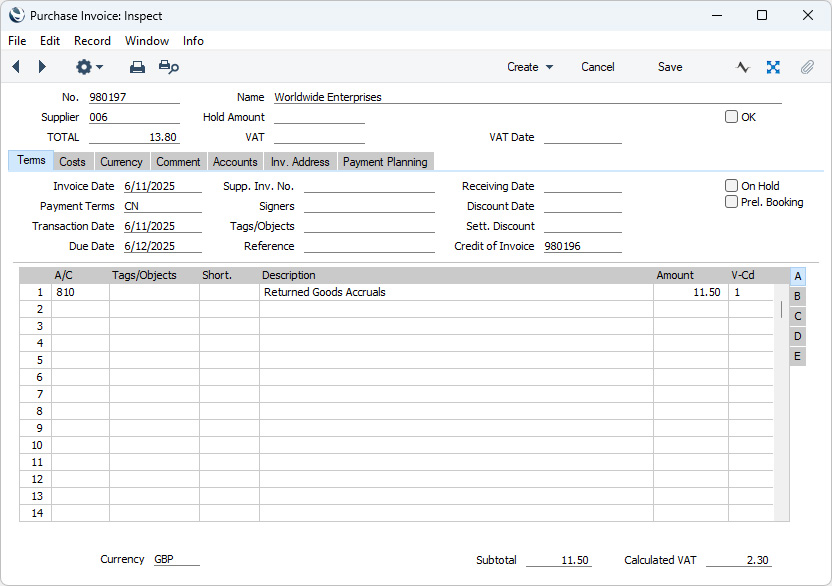Click amount cell 11.50 in row 1
This screenshot has height=586, width=832.
pyautogui.click(x=691, y=292)
